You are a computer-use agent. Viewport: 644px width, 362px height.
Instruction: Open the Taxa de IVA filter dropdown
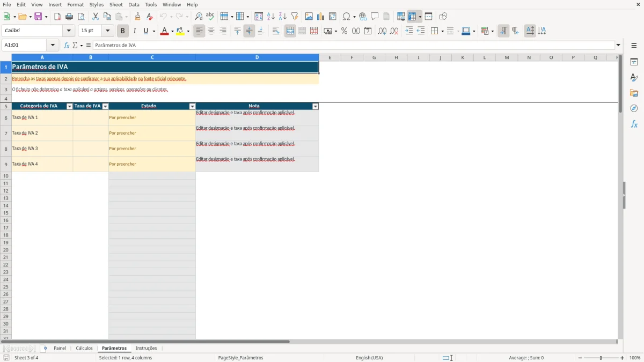pyautogui.click(x=105, y=107)
